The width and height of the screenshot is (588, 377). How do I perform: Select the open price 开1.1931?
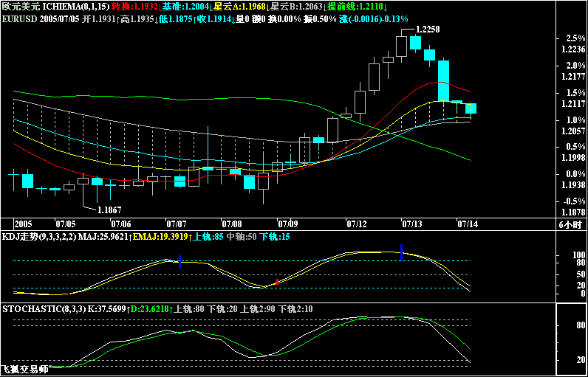99,19
